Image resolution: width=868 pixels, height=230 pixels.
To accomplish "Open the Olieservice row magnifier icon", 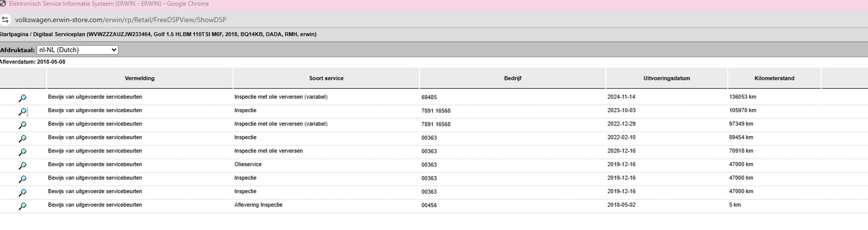I will (22, 165).
